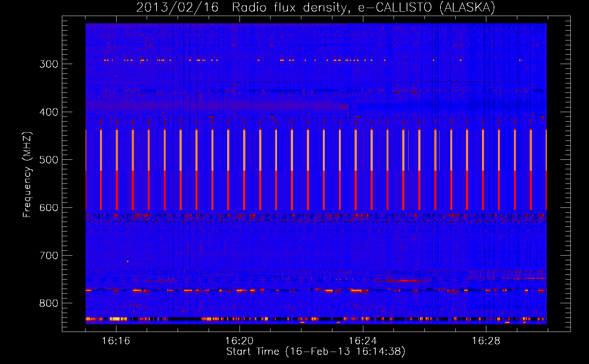This screenshot has width=589, height=364.
Task: Select the 400 frequency tick label
Action: [49, 112]
